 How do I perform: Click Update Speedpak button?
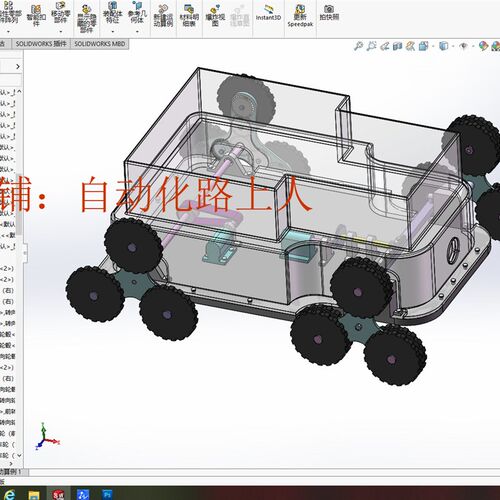coord(300,15)
